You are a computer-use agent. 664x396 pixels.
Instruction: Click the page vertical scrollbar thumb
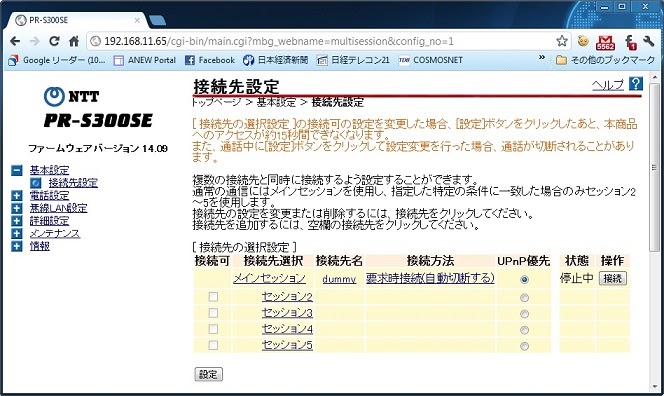[x=655, y=167]
